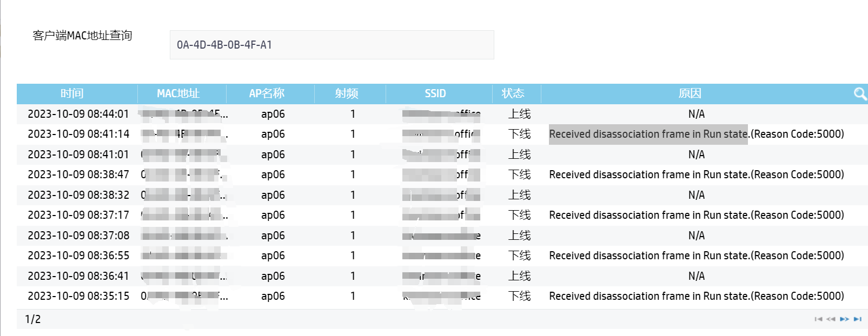Select the row timestamped 2023-10-09 08:44:01
The width and height of the screenshot is (868, 336).
(x=78, y=114)
